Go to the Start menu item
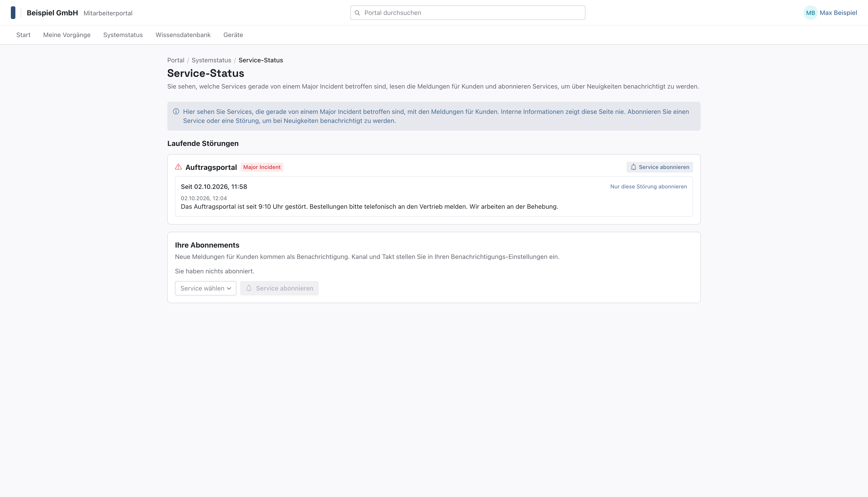The width and height of the screenshot is (868, 497). click(23, 35)
